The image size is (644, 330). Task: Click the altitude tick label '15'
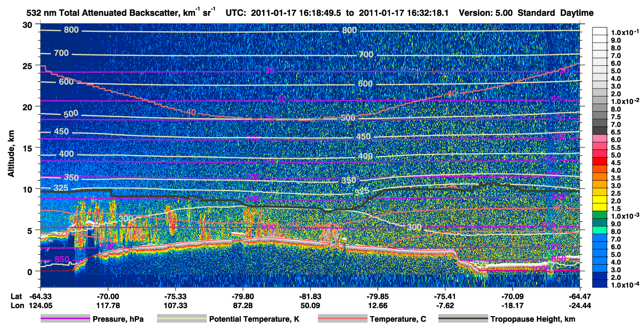click(x=28, y=148)
